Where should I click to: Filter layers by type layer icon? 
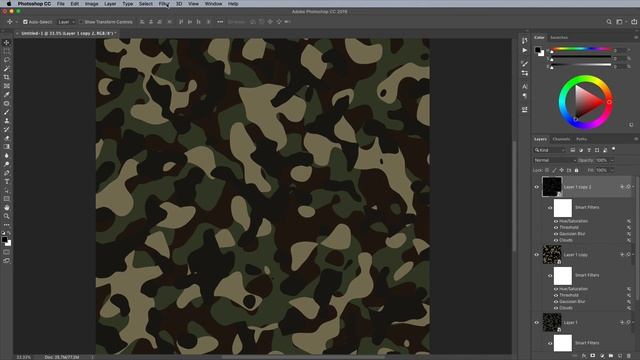[589, 150]
